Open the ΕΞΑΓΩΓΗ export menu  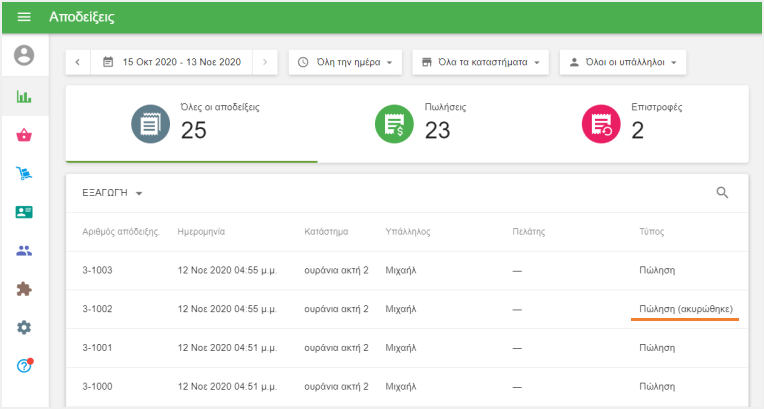112,193
